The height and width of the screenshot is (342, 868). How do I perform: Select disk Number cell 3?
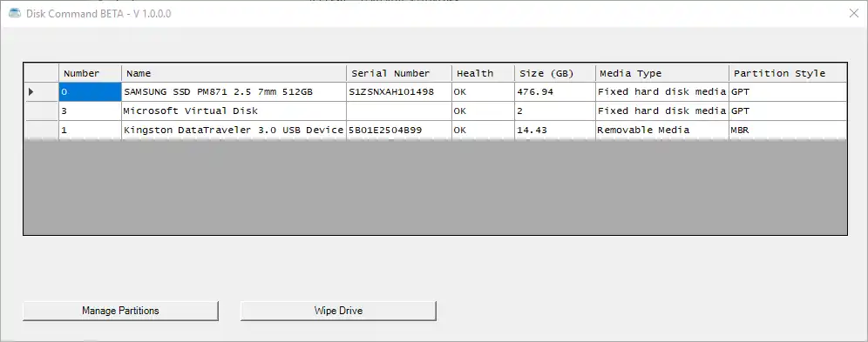(91, 111)
